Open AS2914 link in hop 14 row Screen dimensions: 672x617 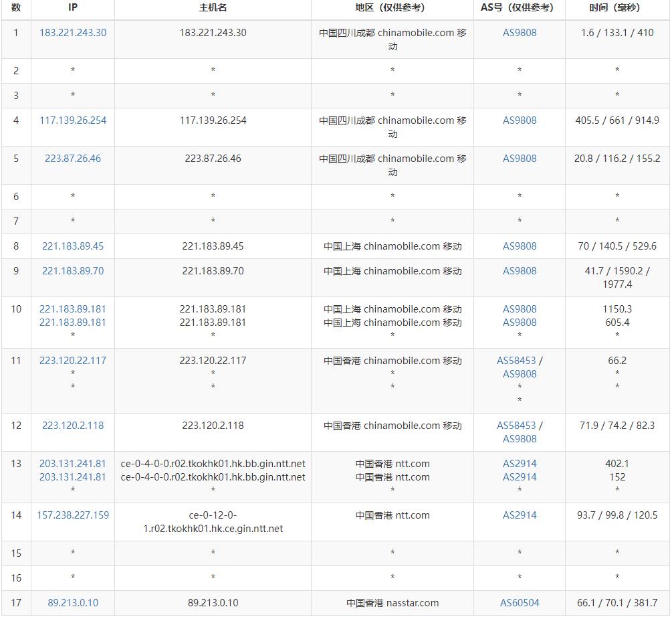[x=520, y=515]
